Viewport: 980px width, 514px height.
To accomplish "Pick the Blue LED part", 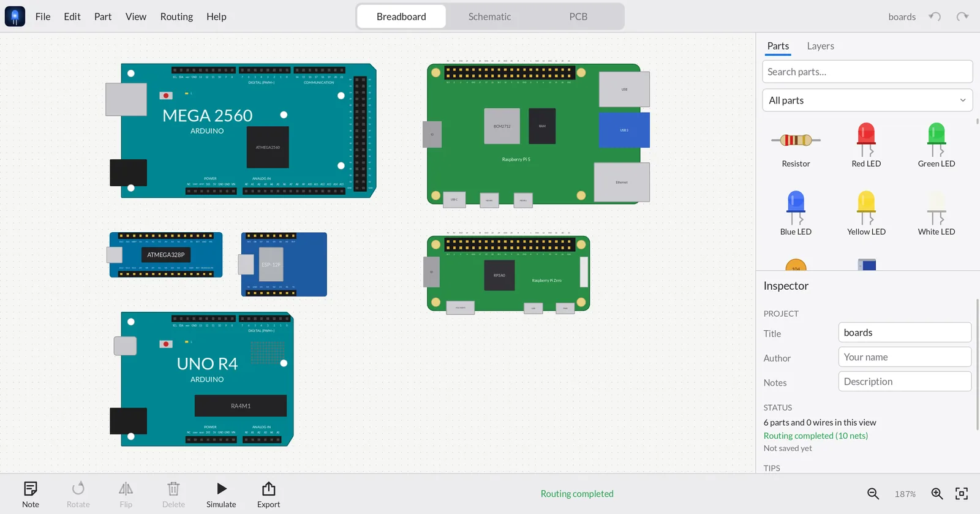I will coord(796,213).
